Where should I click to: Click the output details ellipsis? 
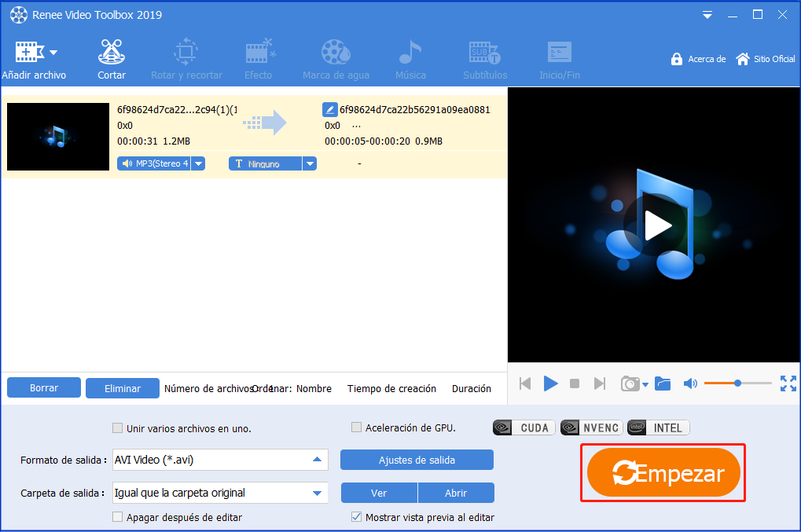357,126
